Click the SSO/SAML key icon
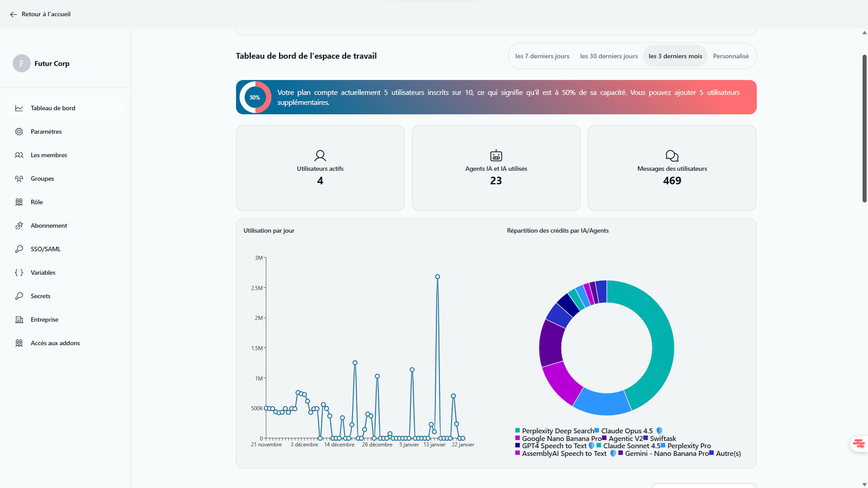868x488 pixels. point(19,249)
